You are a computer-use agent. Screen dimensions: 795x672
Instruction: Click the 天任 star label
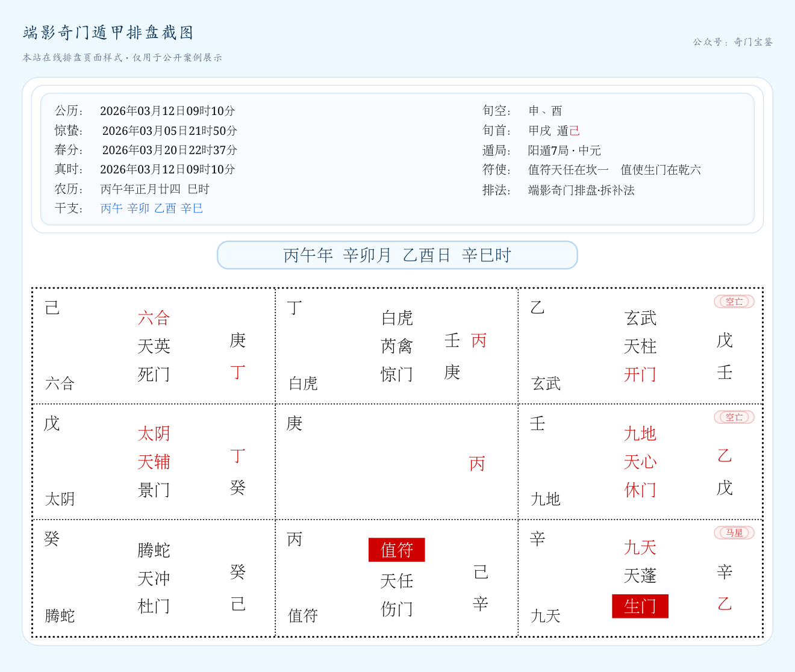(x=397, y=581)
